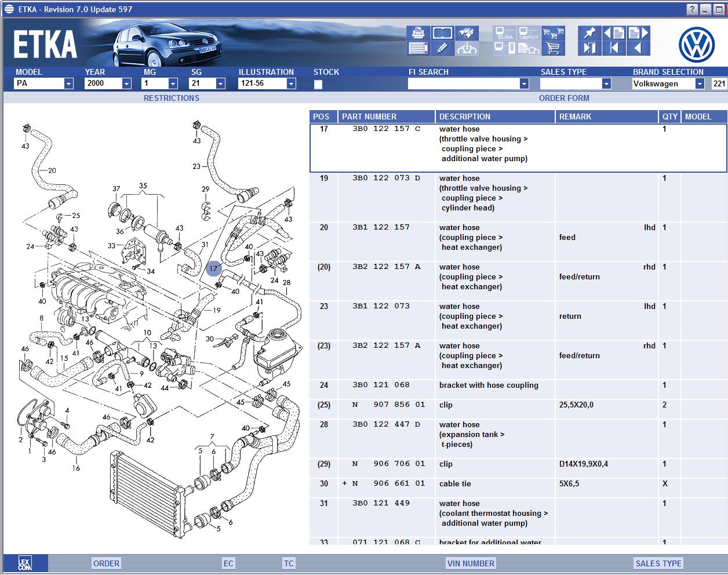Click the pencil edit icon
This screenshot has width=728, height=575.
click(442, 49)
